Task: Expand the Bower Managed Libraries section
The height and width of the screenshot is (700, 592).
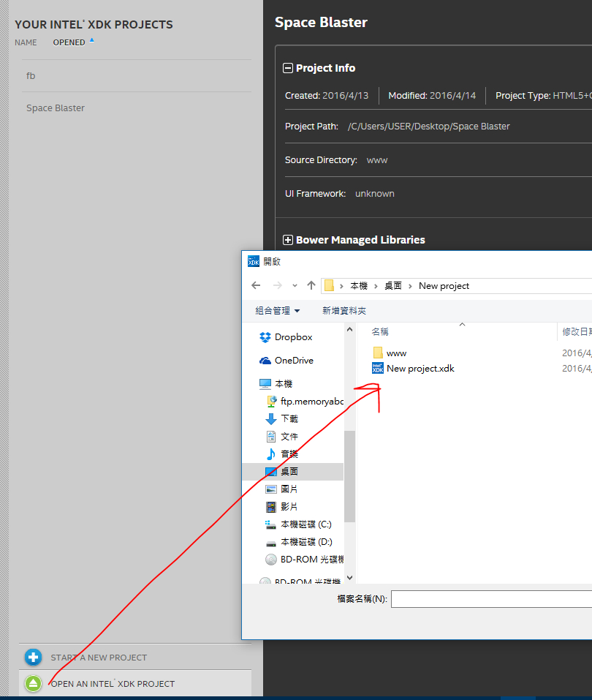Action: coord(288,240)
